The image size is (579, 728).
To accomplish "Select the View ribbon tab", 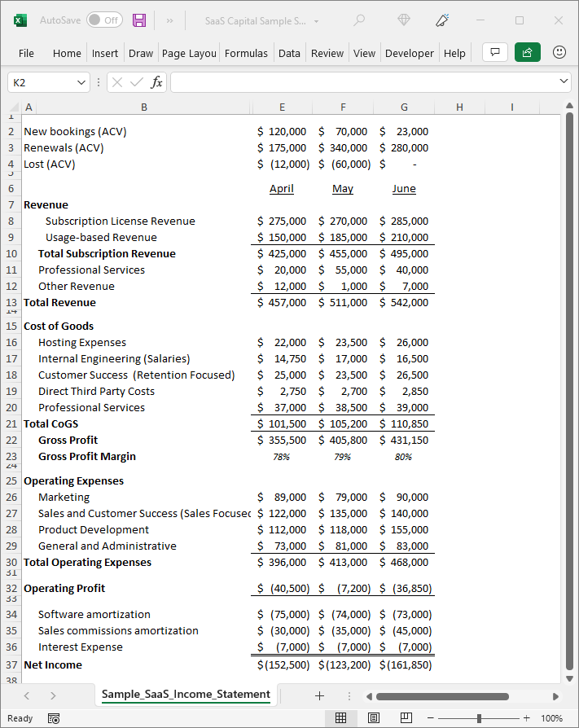I will pyautogui.click(x=364, y=54).
